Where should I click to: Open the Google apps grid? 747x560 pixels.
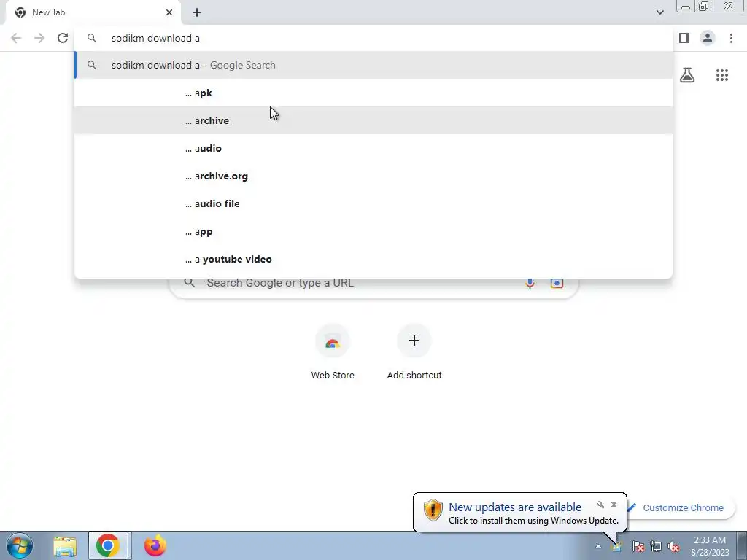(721, 75)
